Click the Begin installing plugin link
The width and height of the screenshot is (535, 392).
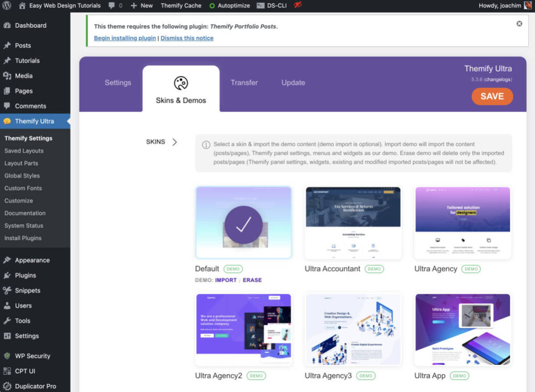coord(124,38)
